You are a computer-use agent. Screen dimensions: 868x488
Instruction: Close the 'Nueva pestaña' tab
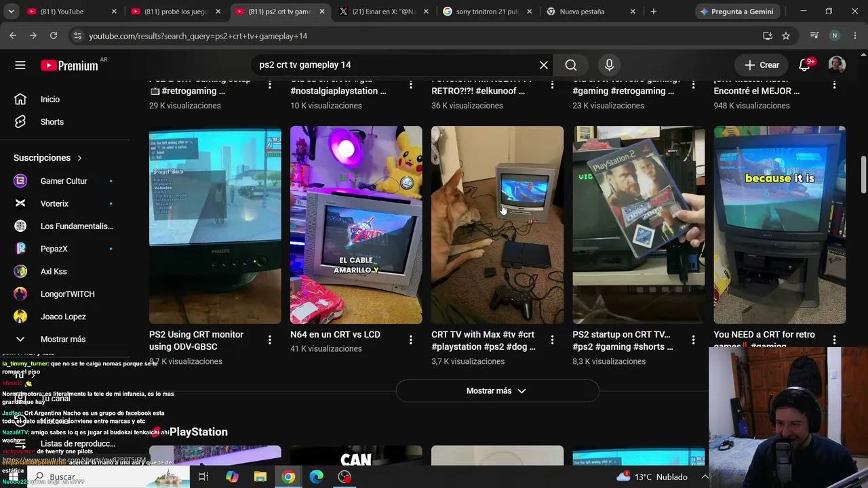click(633, 12)
